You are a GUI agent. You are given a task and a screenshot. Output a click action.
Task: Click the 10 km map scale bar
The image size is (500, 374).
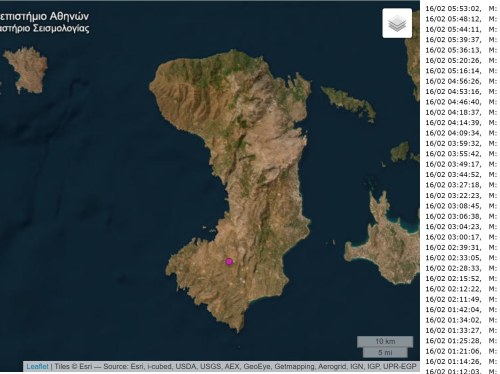[x=385, y=342]
